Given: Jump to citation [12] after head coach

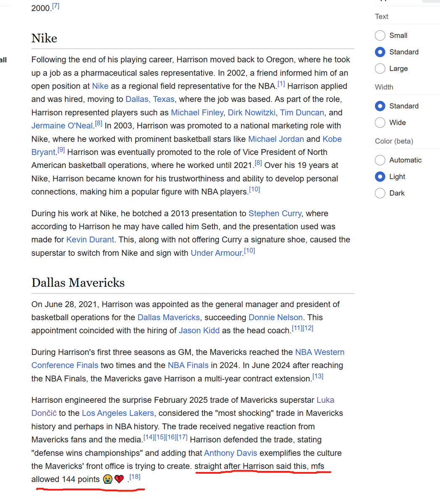Looking at the screenshot, I should click(308, 328).
